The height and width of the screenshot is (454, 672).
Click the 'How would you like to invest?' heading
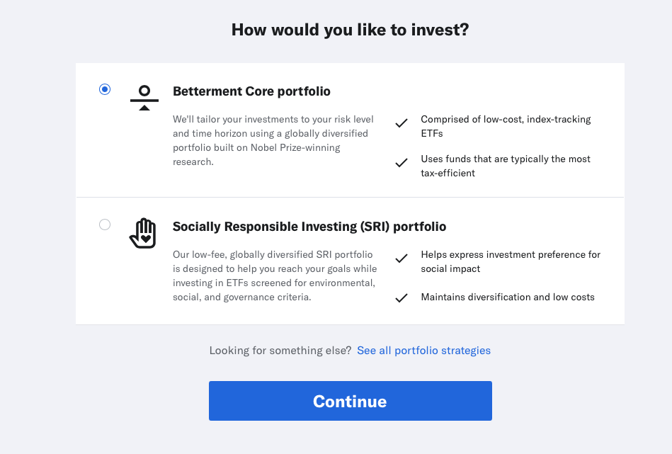tap(350, 30)
